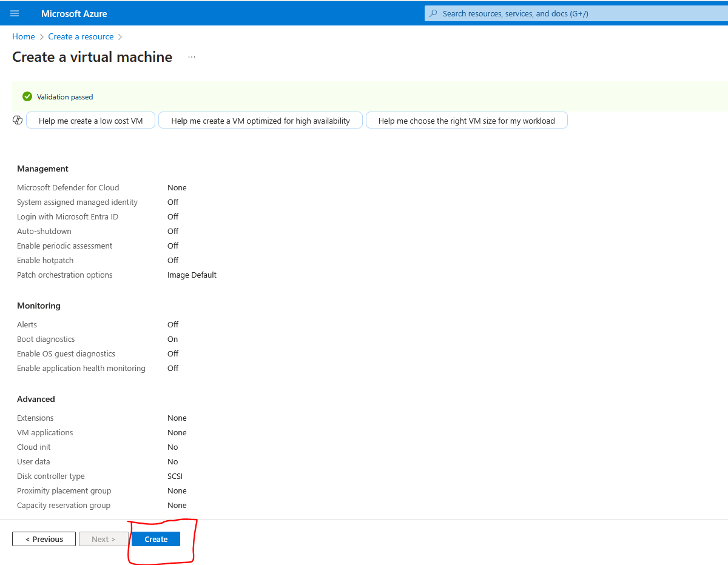Viewport: 728px width, 565px height.
Task: Open the Azure portal hamburger menu
Action: [x=15, y=13]
